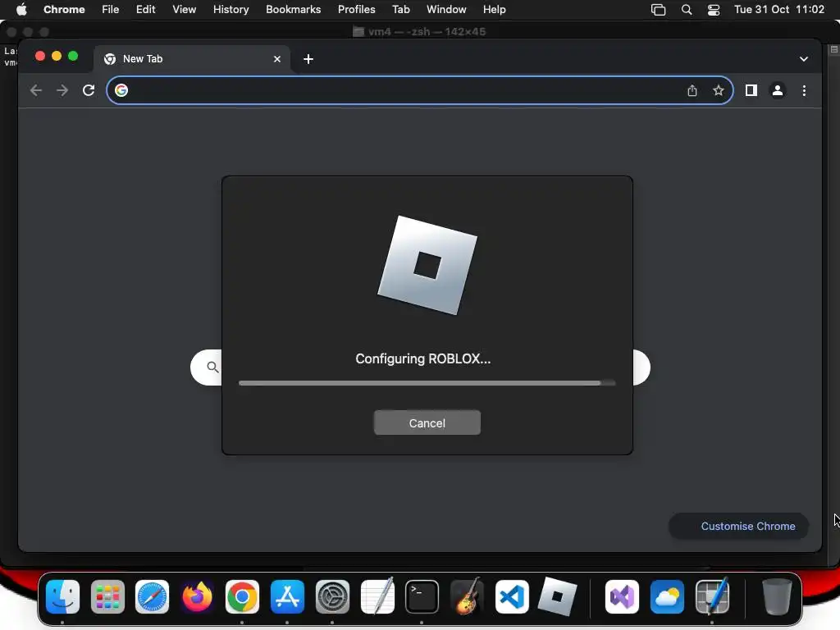
Task: Open Visual Studio from the Dock
Action: pyautogui.click(x=622, y=596)
